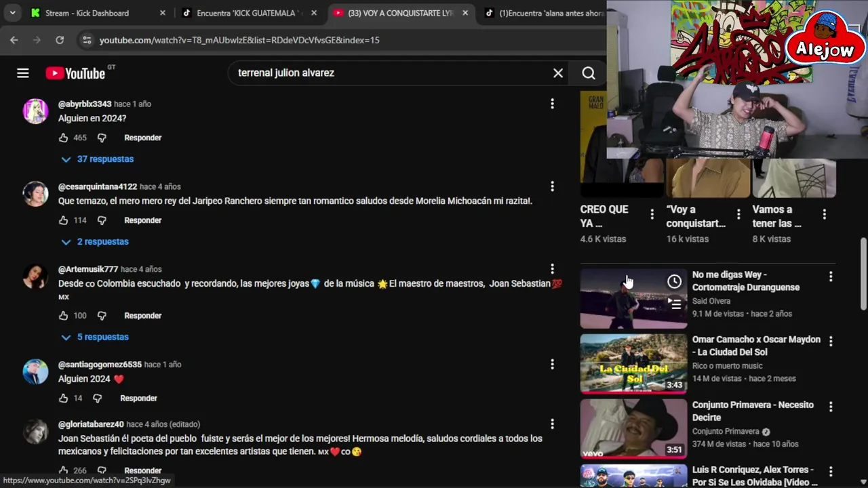Close the KICK GUATEMALA TikTok tab
Screen dimensions: 868x488
(x=314, y=13)
